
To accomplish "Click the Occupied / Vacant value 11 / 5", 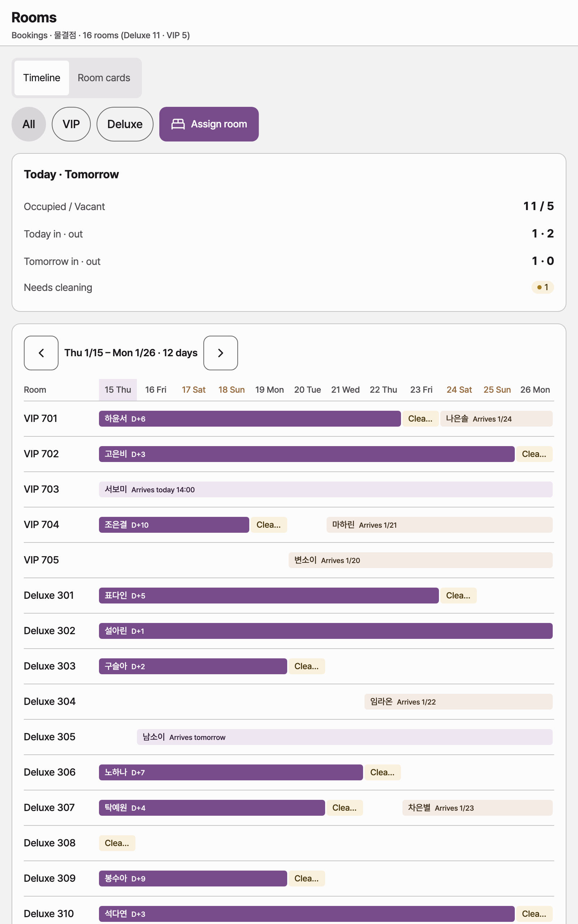I will click(538, 206).
